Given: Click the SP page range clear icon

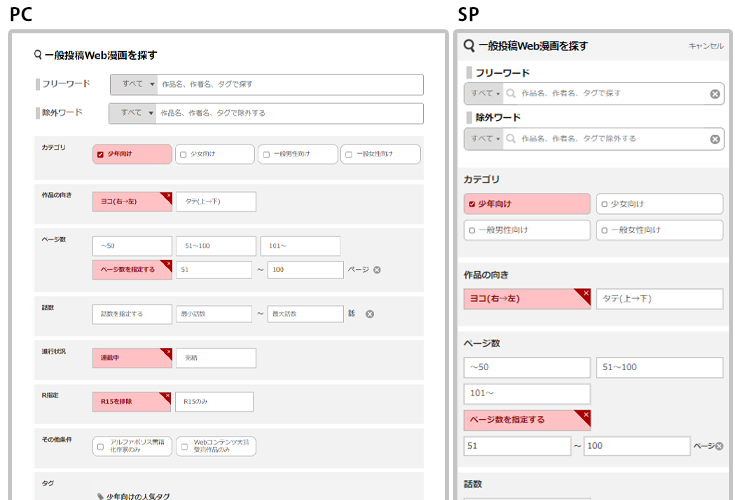Looking at the screenshot, I should click(719, 446).
